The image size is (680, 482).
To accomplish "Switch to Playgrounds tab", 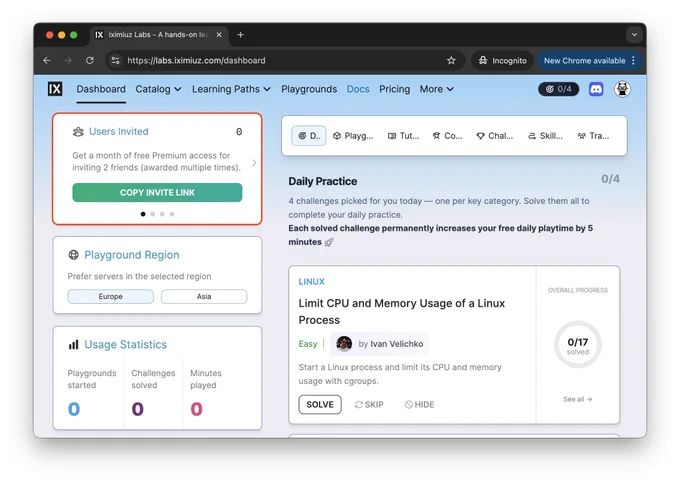I will coord(353,136).
